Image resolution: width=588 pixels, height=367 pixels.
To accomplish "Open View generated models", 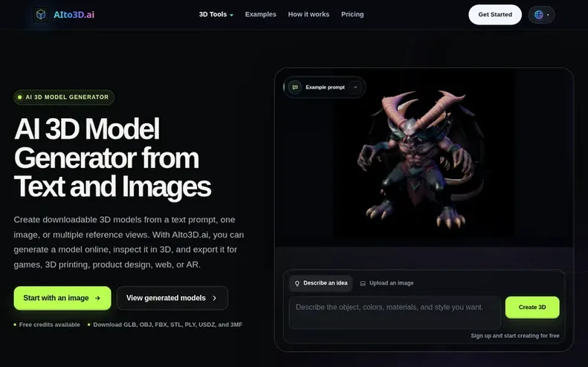I will pyautogui.click(x=172, y=298).
